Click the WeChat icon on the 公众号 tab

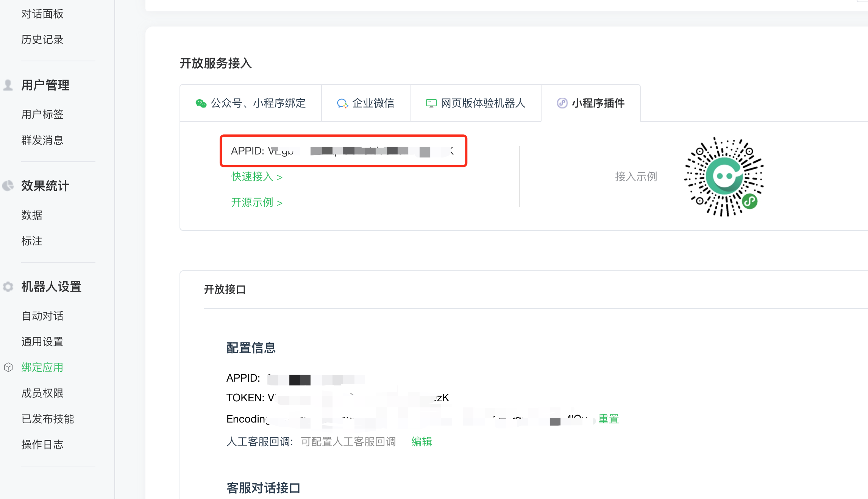tap(201, 103)
